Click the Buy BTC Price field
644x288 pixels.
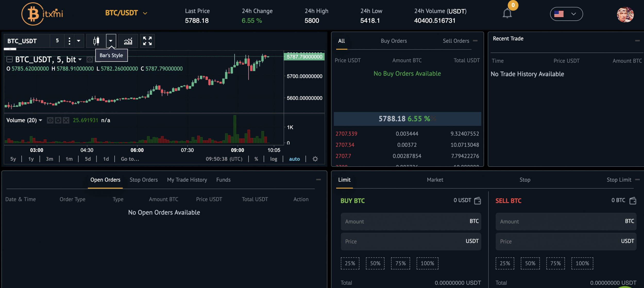411,241
